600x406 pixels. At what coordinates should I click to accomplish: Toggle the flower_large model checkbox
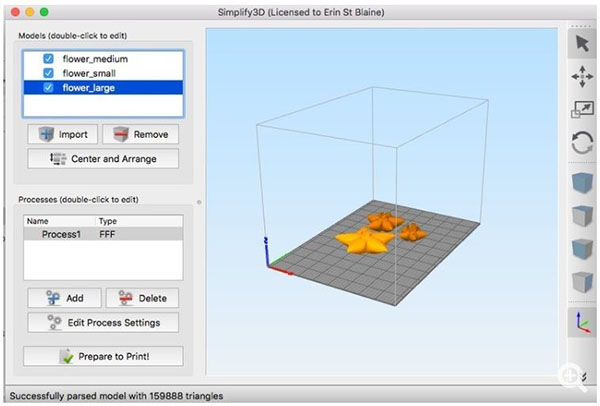(48, 87)
